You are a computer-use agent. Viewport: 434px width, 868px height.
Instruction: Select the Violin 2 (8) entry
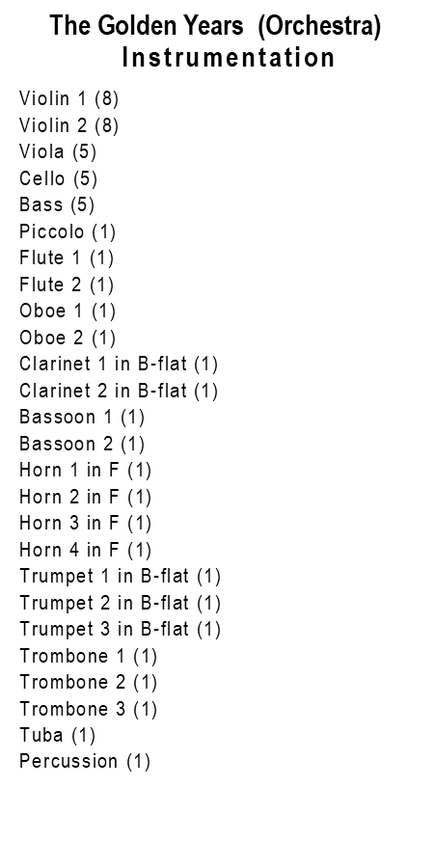(69, 125)
